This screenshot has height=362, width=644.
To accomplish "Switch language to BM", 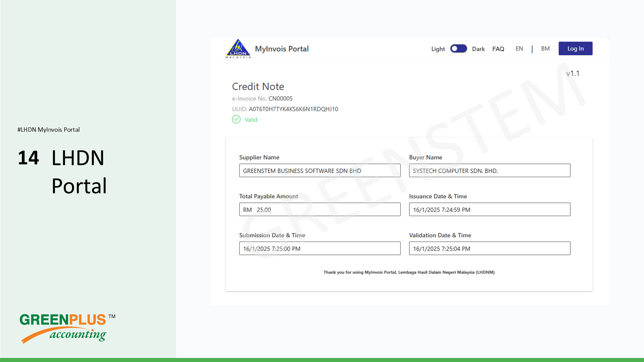I will click(x=545, y=49).
